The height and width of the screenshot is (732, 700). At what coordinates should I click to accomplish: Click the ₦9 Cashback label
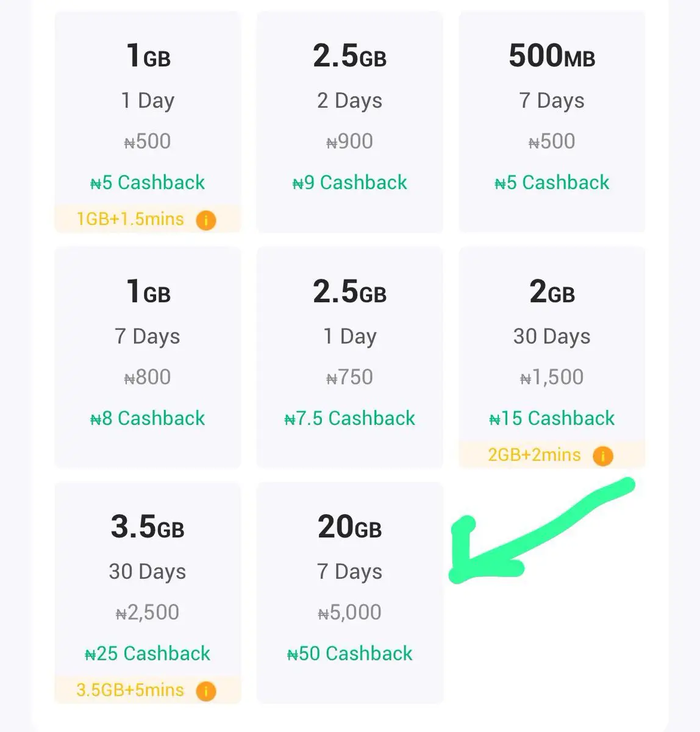349,182
